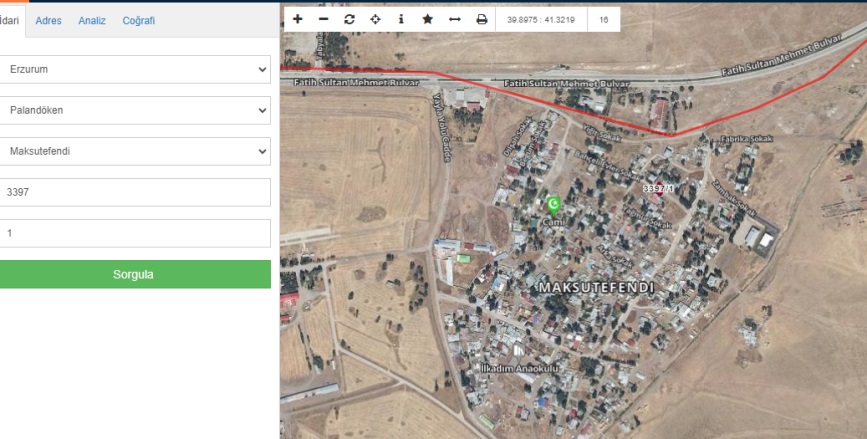This screenshot has height=439, width=867.
Task: Click the coordinates display 39.8975 : 41.3219
Action: click(540, 19)
